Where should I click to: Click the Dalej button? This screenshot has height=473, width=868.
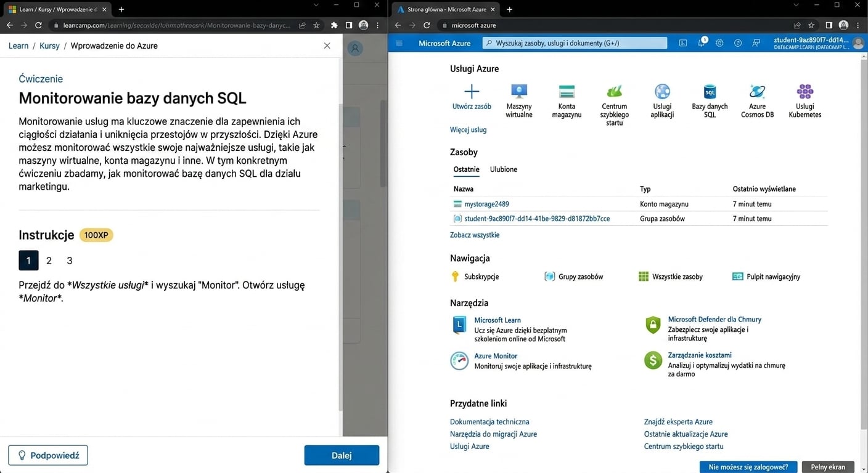coord(342,455)
